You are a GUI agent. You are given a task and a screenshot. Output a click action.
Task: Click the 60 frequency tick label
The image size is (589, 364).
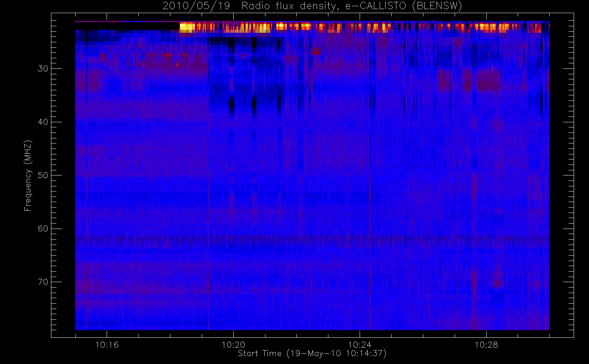43,229
